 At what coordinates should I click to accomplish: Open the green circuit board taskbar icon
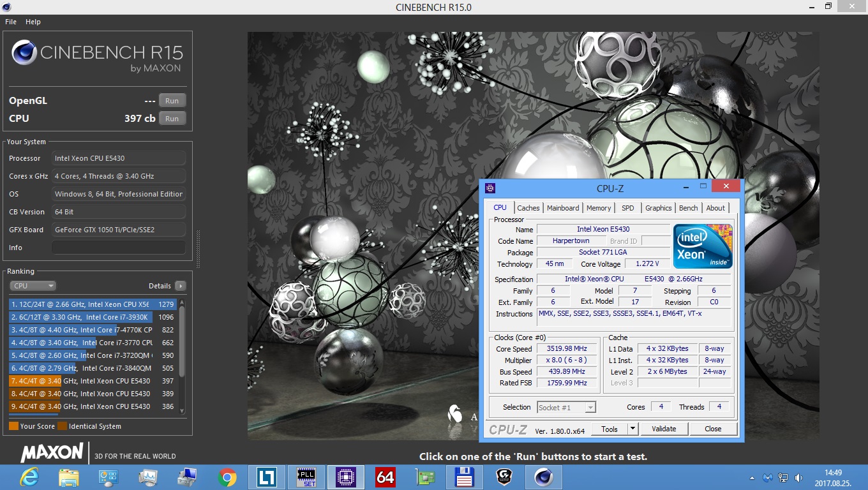tap(425, 477)
